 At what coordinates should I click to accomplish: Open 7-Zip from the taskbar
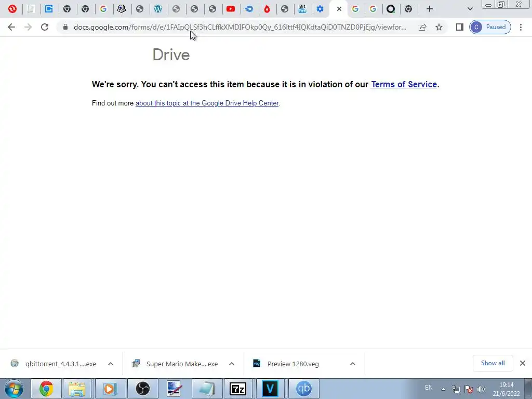(238, 389)
